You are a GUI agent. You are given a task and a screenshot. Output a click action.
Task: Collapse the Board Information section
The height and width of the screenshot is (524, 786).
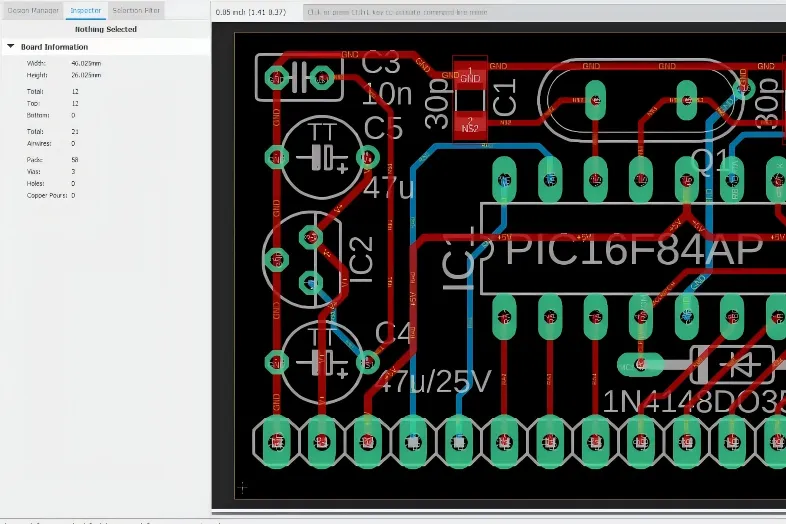click(11, 47)
